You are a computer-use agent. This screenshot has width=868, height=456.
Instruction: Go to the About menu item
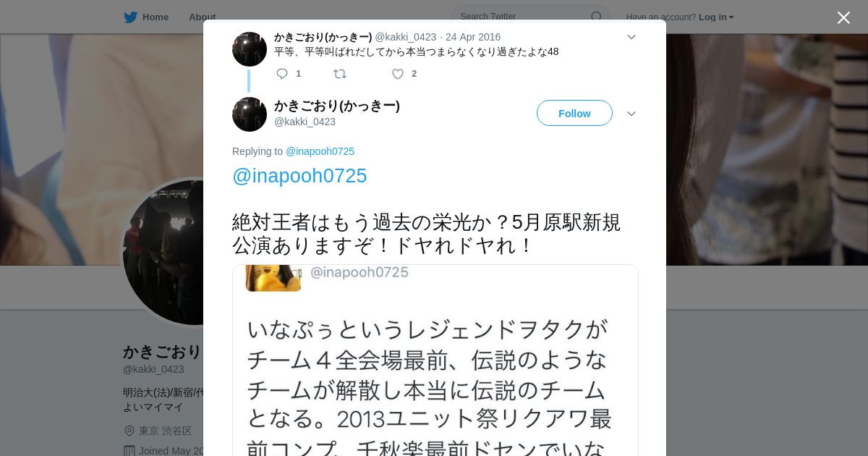coord(202,17)
